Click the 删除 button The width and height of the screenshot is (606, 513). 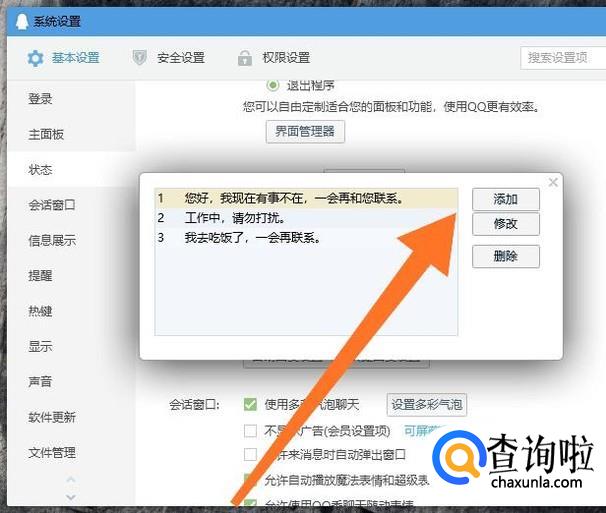[x=506, y=256]
